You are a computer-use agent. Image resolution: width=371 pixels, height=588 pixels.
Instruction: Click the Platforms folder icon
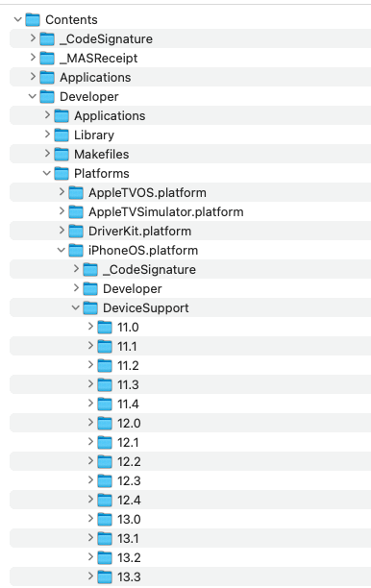coord(62,173)
